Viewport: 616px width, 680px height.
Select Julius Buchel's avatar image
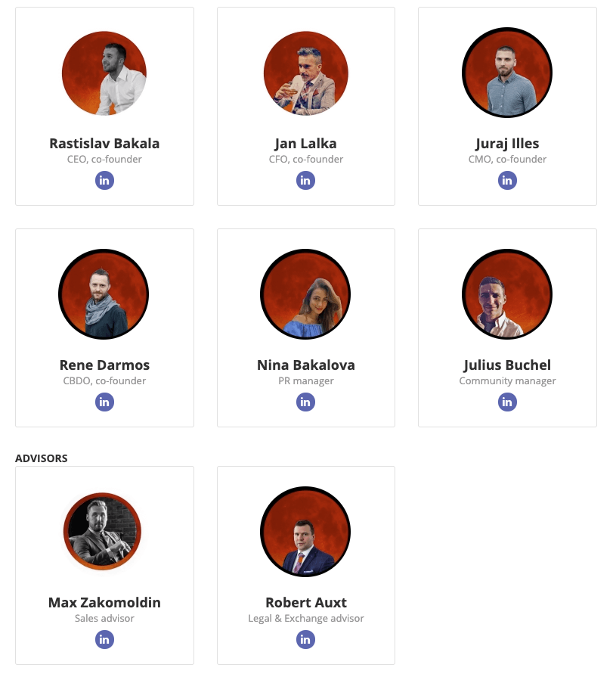click(507, 294)
